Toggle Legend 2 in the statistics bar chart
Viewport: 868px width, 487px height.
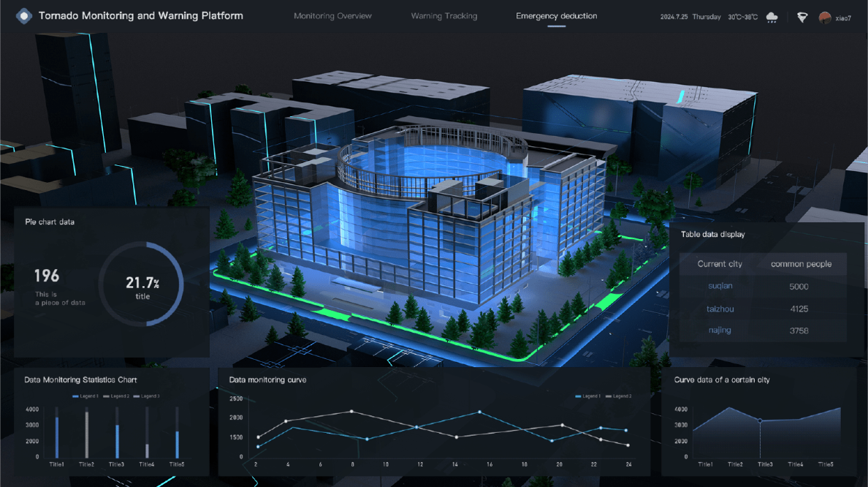pos(116,396)
